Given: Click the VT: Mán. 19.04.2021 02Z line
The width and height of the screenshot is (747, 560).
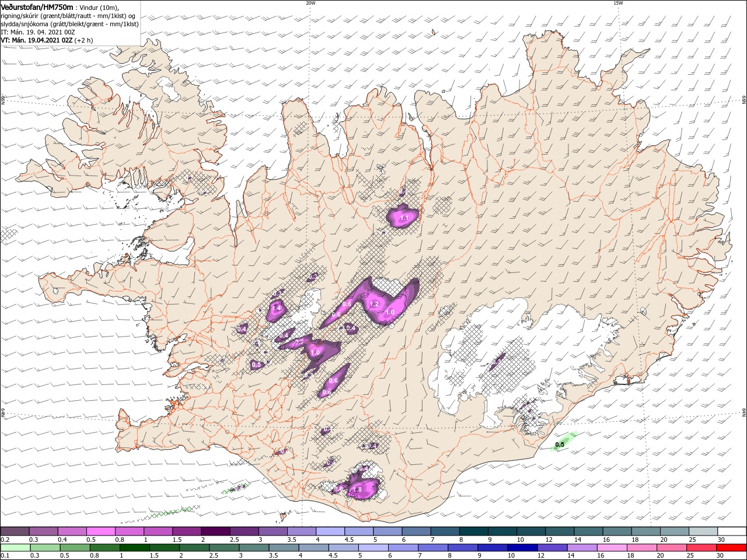Looking at the screenshot, I should [36, 41].
